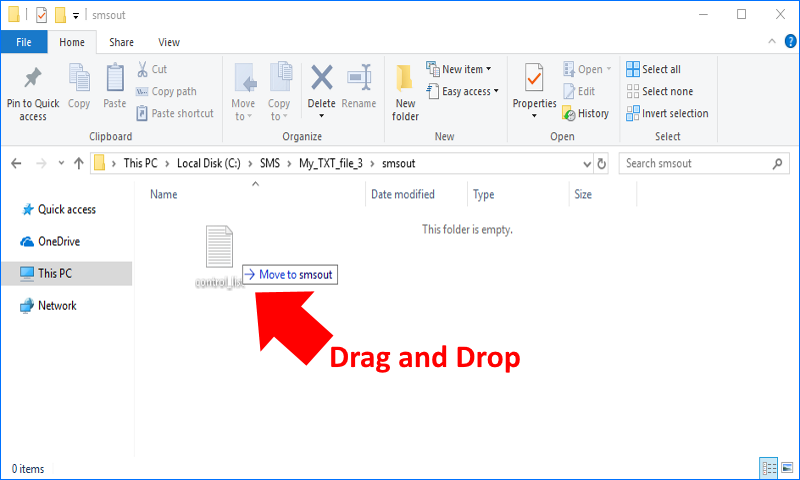
Task: Click the Up arrow navigation button
Action: click(76, 163)
